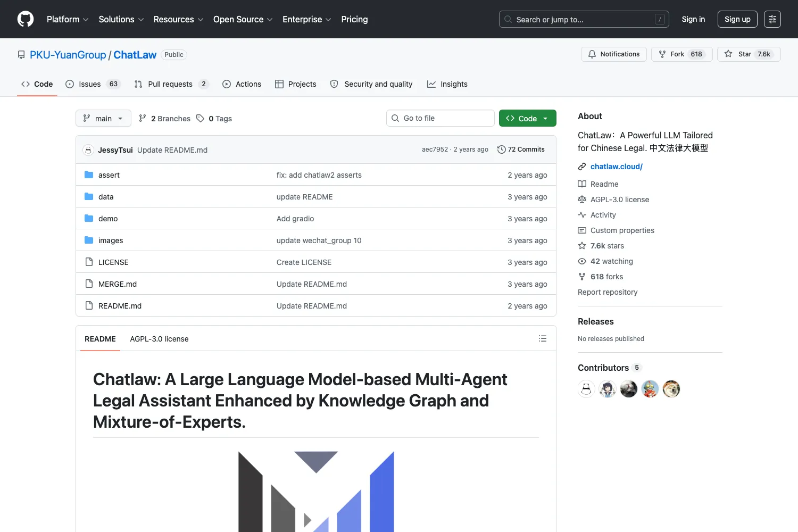The width and height of the screenshot is (798, 532).
Task: View the 72 Commits history
Action: pos(521,149)
